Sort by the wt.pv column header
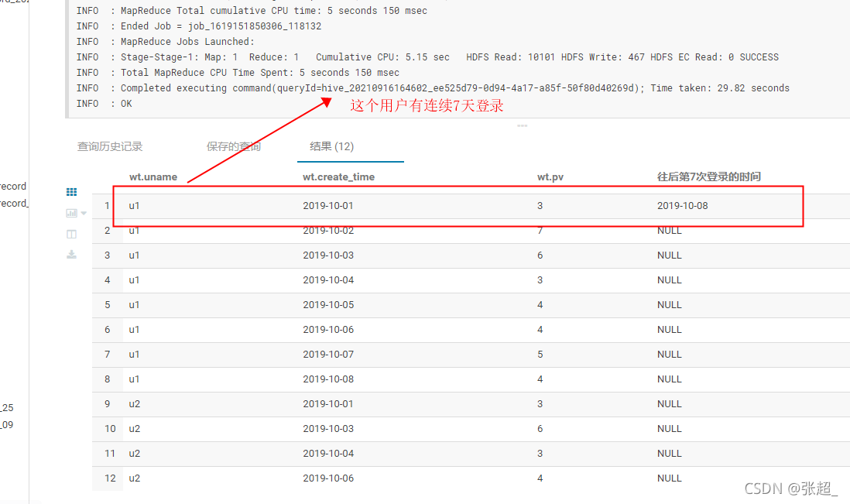Screen dimensions: 850x504 pyautogui.click(x=550, y=177)
